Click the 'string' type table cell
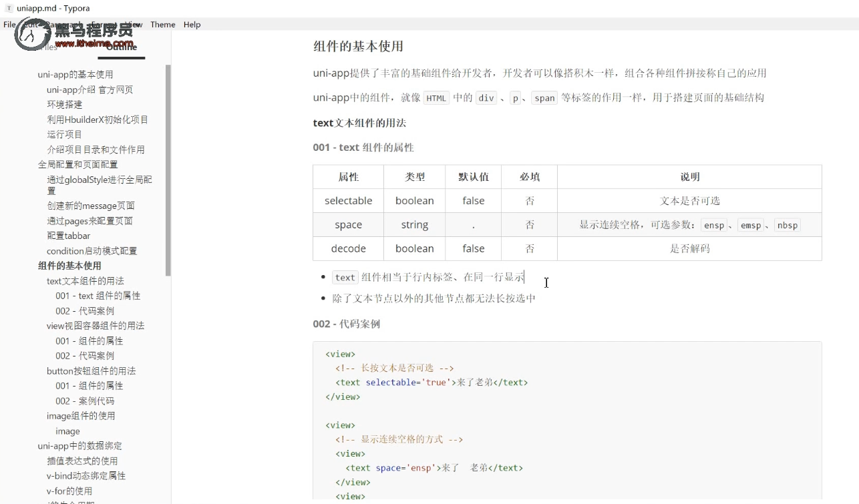This screenshot has width=859, height=504. pos(414,225)
